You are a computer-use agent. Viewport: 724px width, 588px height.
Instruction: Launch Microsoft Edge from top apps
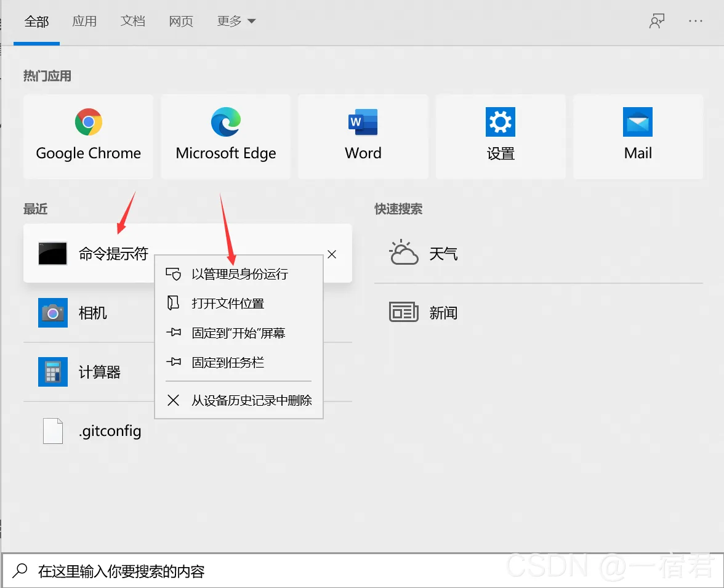[x=226, y=136]
